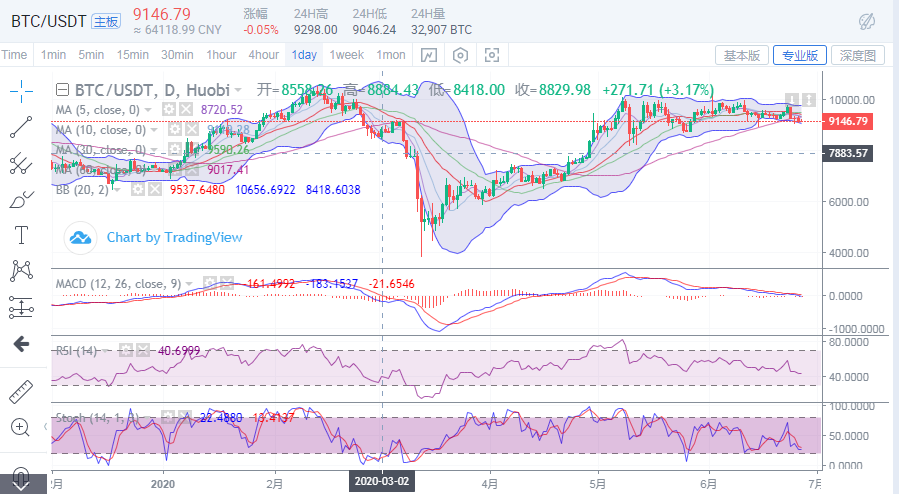Select the trend line drawing tool
Screen dimensions: 899x494
pyautogui.click(x=21, y=128)
